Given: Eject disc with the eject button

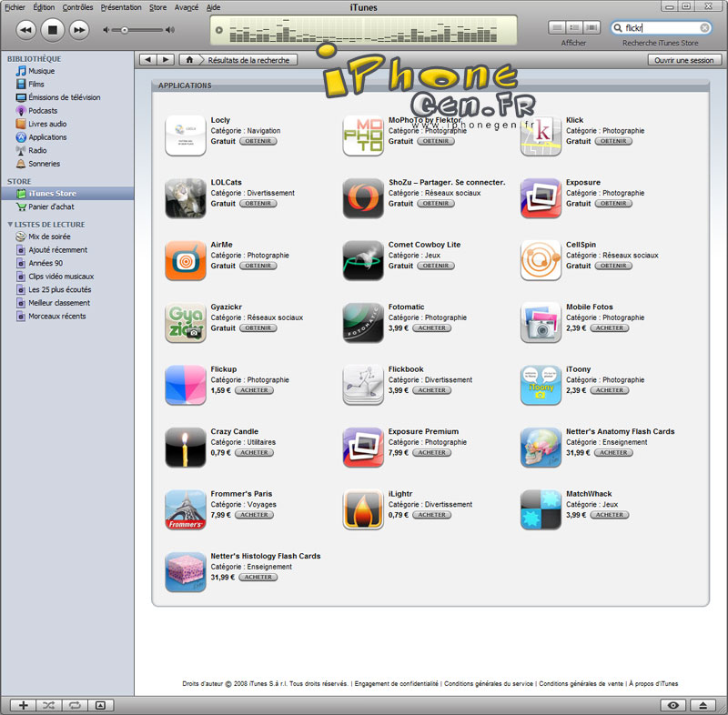Looking at the screenshot, I should pyautogui.click(x=703, y=705).
